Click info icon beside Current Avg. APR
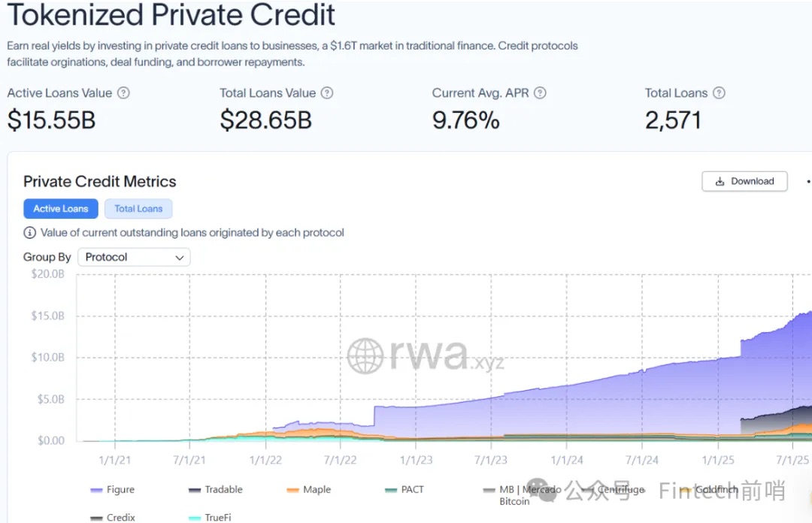 click(540, 93)
